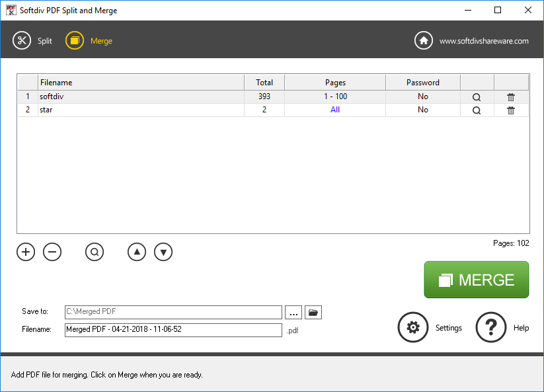Open Help with question mark icon
This screenshot has width=544, height=392.
coord(491,328)
